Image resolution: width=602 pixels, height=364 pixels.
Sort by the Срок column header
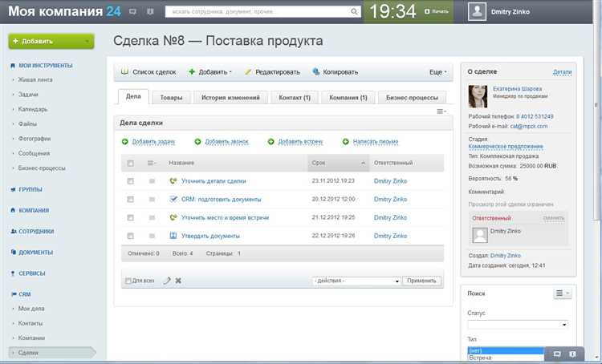click(338, 163)
